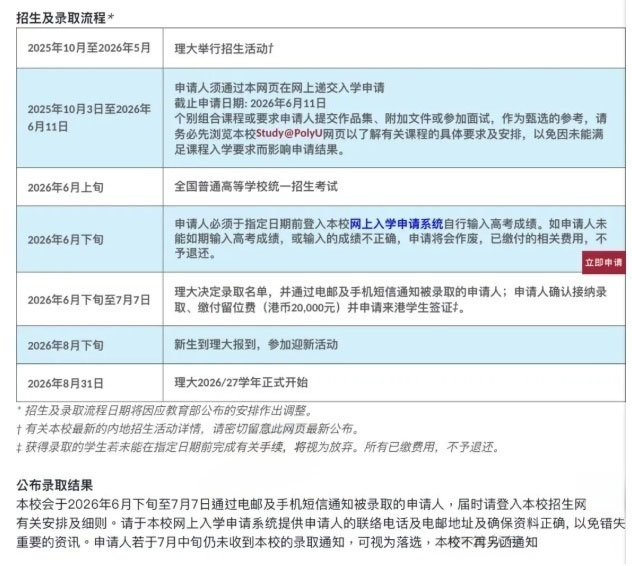Open the 网上入学申请系统 link
This screenshot has height=566, width=632.
point(396,223)
